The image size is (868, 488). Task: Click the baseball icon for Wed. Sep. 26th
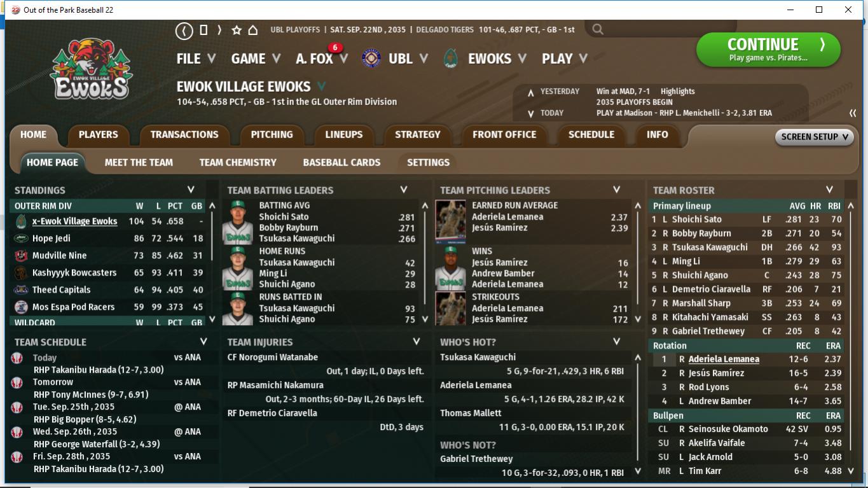point(17,433)
